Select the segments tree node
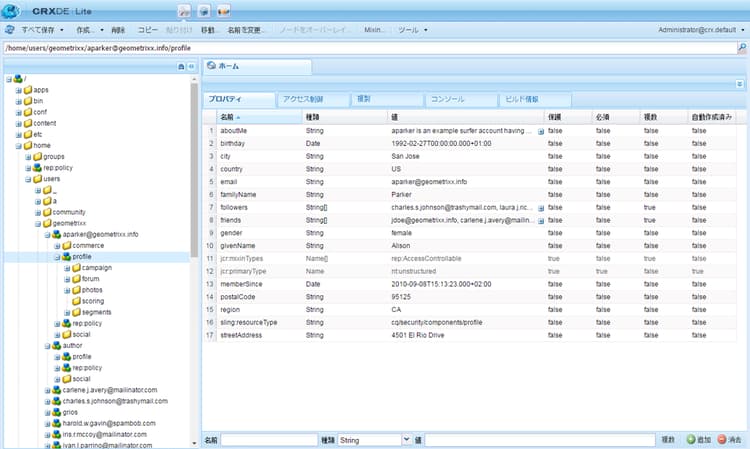The height and width of the screenshot is (449, 750). click(96, 312)
